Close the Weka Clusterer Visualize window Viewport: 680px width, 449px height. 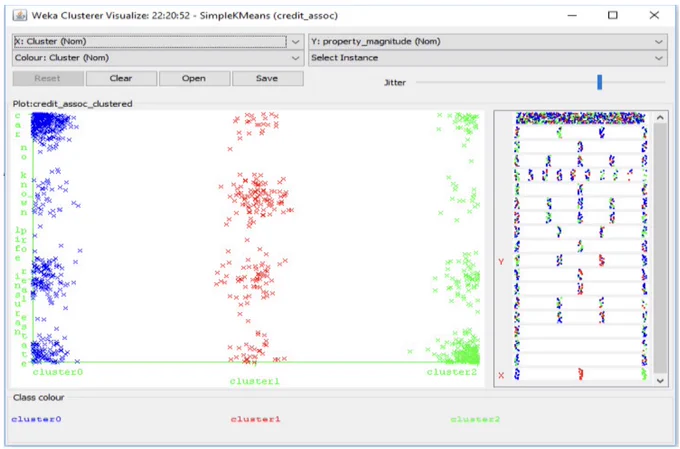click(x=654, y=15)
